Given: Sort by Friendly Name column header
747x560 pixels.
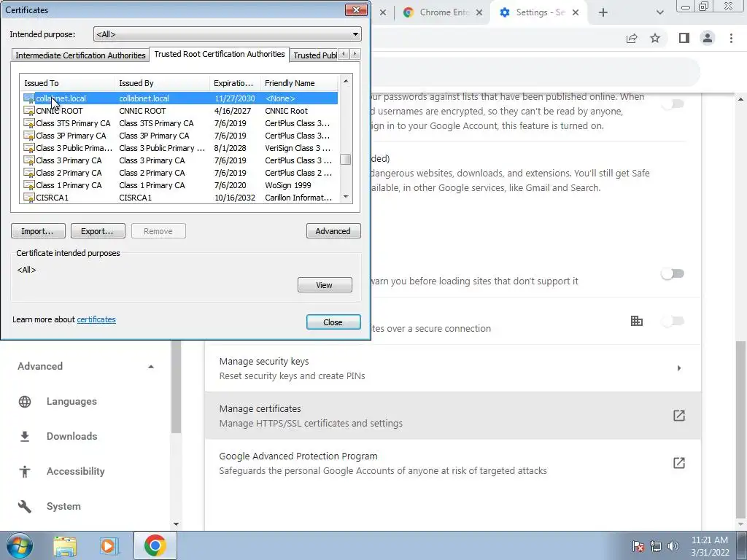Looking at the screenshot, I should pyautogui.click(x=299, y=83).
